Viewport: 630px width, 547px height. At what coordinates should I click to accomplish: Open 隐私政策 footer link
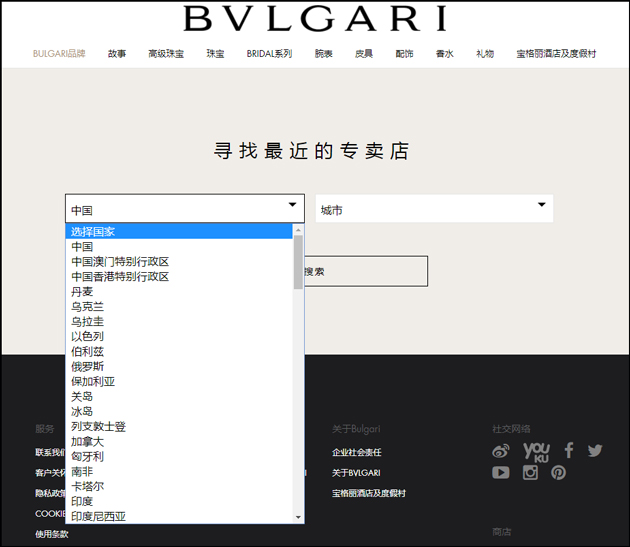coord(50,493)
